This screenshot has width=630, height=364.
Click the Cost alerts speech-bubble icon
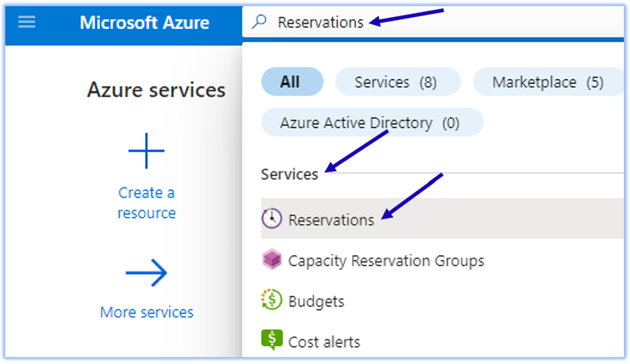click(272, 341)
